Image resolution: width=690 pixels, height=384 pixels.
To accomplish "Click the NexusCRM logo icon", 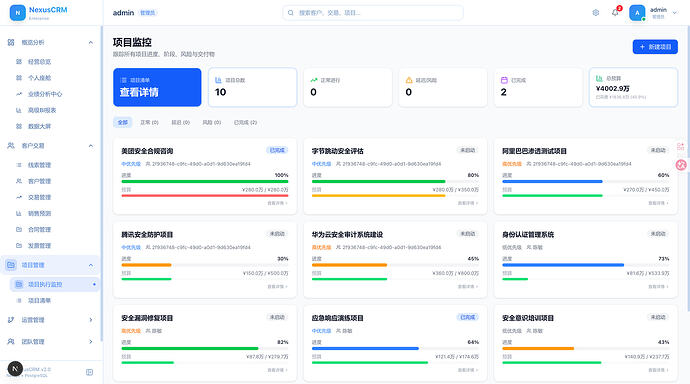I will pyautogui.click(x=18, y=13).
